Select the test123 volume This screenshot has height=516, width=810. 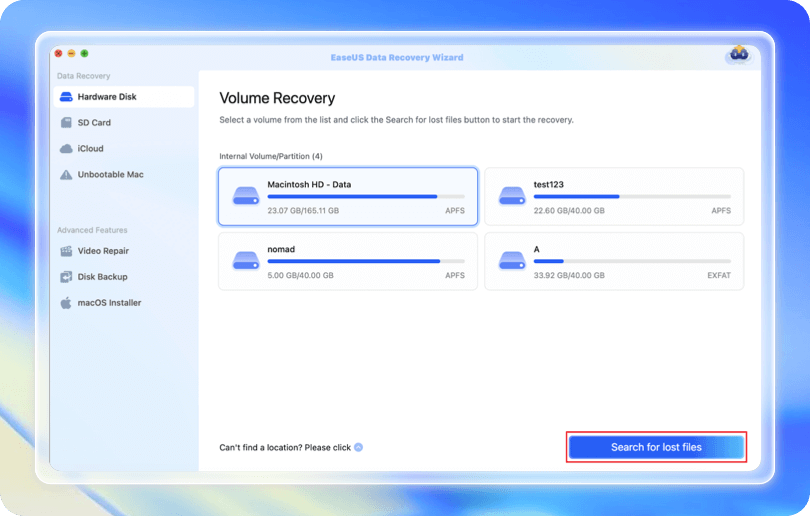(x=614, y=196)
